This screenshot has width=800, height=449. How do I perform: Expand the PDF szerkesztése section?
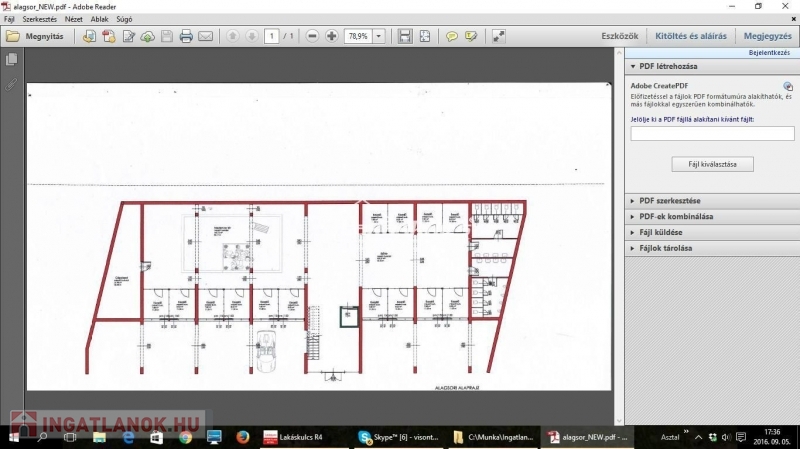click(670, 200)
